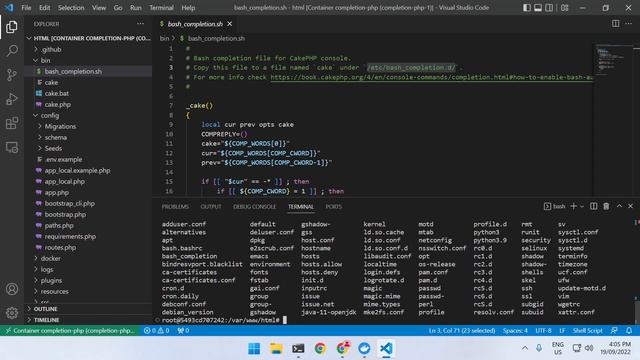Expand the Seeds folder
Screen dimensions: 640x360
click(88, 149)
